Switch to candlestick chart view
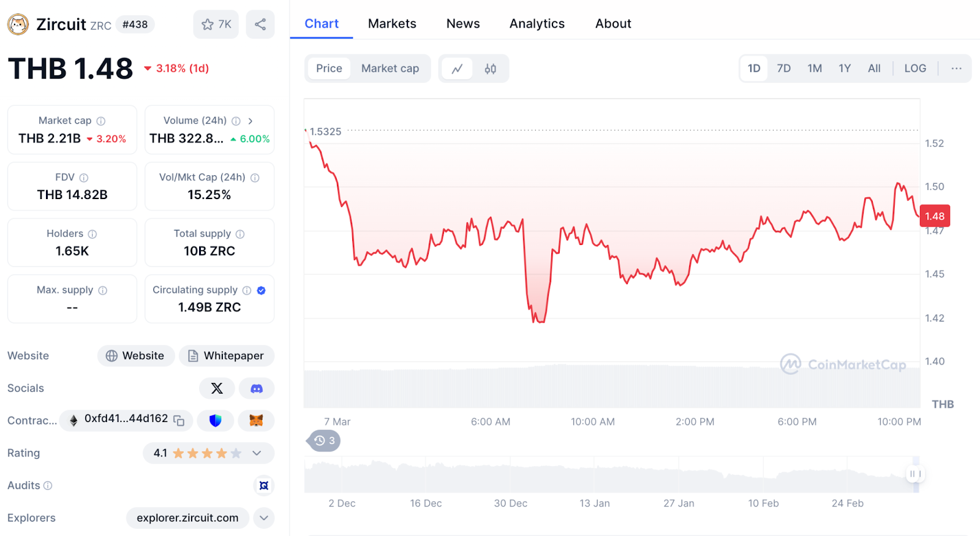The width and height of the screenshot is (980, 536). (490, 69)
